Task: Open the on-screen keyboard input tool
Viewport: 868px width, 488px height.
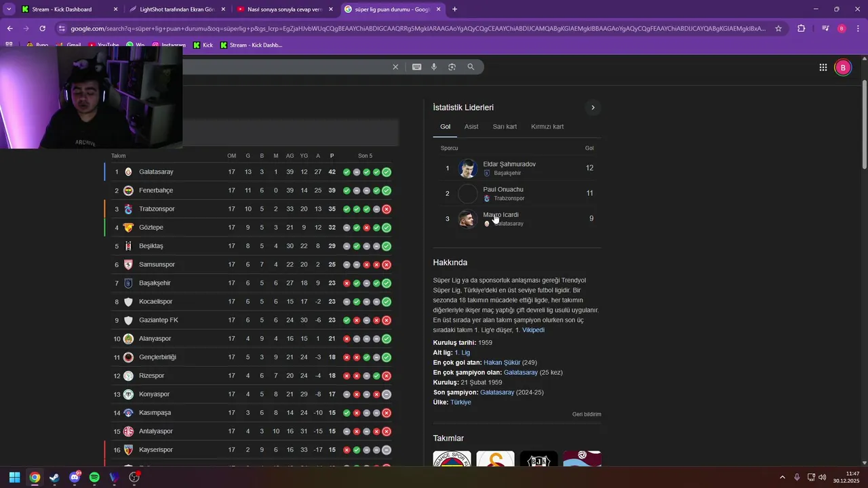Action: pos(416,67)
